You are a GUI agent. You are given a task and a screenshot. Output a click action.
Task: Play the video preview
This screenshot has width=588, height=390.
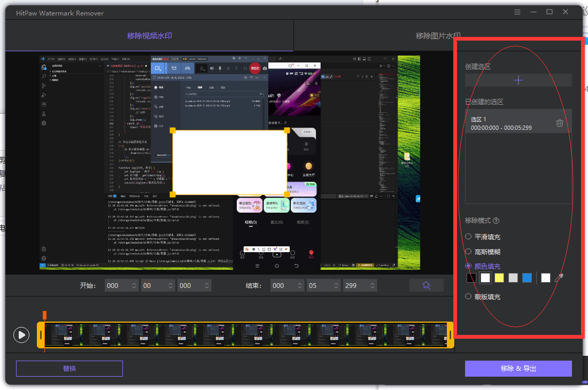21,335
